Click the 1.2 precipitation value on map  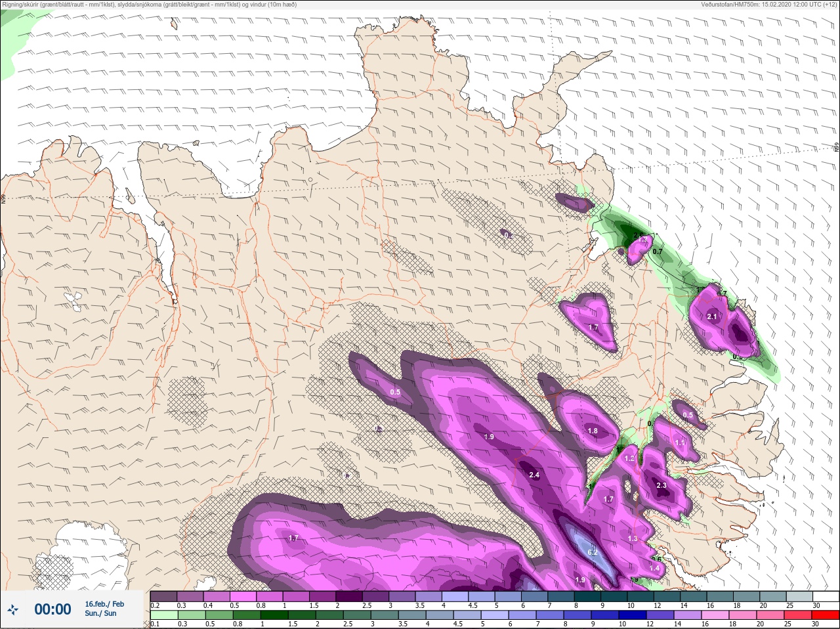(630, 458)
